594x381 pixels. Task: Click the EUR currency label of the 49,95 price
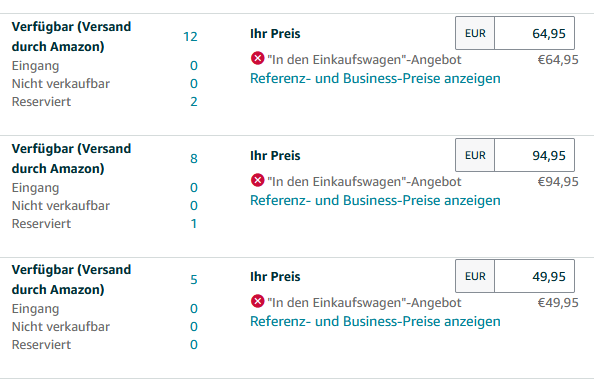point(475,276)
